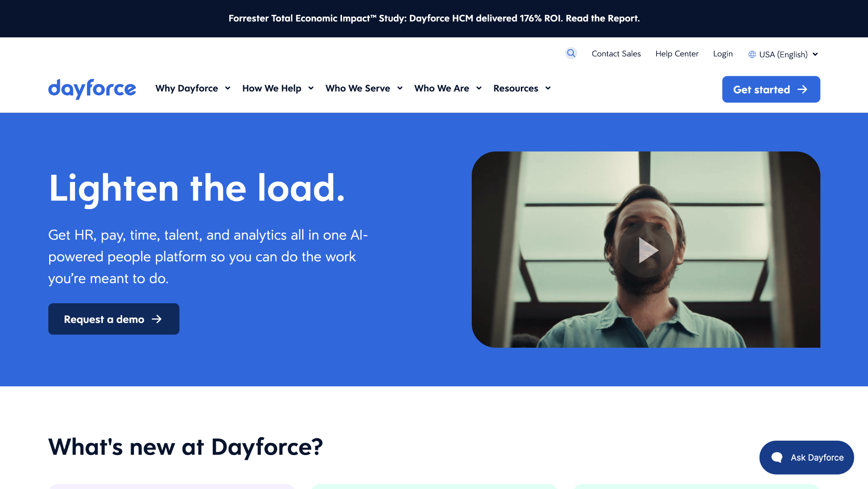Click the chat bubble icon in Ask Dayforce
The image size is (868, 489).
(777, 457)
